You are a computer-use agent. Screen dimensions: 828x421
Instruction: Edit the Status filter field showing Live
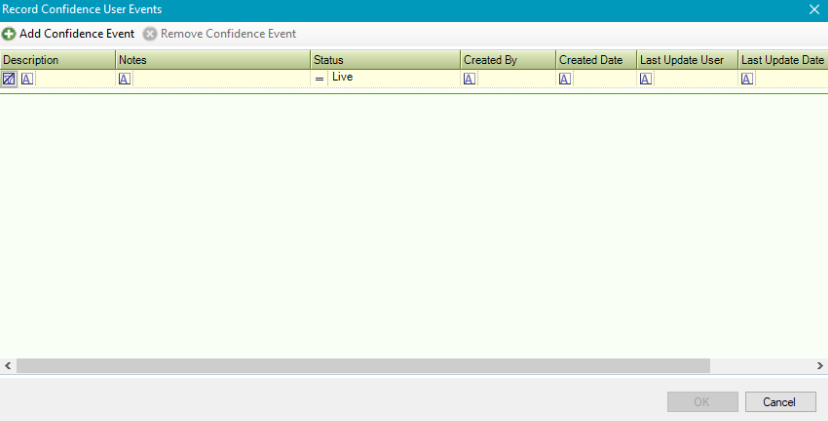pyautogui.click(x=392, y=78)
